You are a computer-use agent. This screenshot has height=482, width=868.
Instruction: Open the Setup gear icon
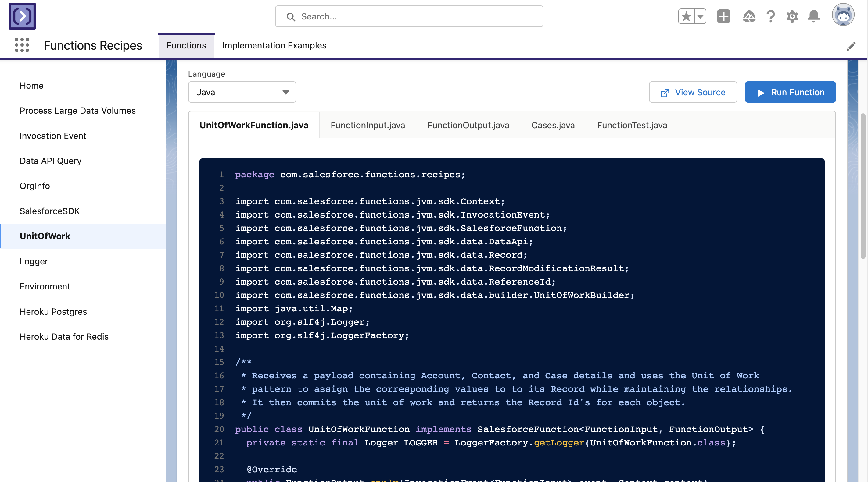pos(792,16)
